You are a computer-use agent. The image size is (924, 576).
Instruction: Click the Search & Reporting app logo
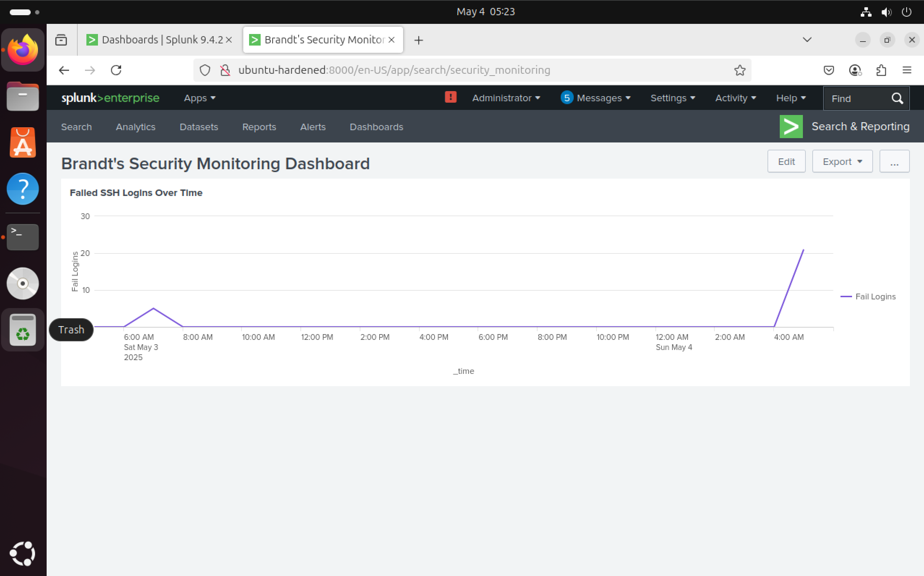click(x=791, y=127)
